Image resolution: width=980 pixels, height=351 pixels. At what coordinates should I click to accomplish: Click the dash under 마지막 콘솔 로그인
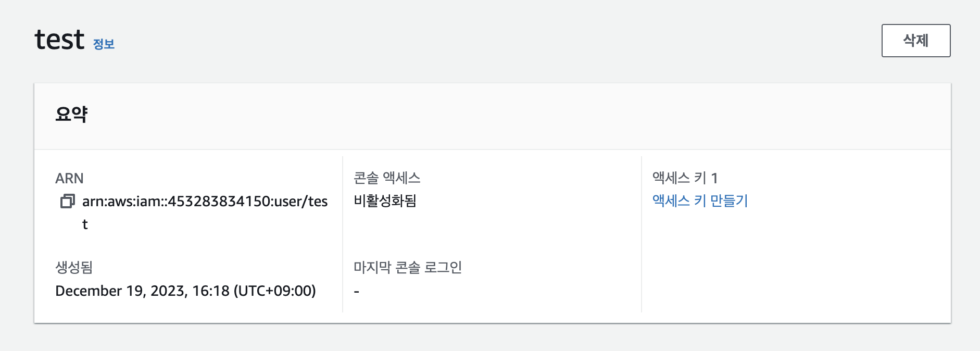click(x=357, y=291)
